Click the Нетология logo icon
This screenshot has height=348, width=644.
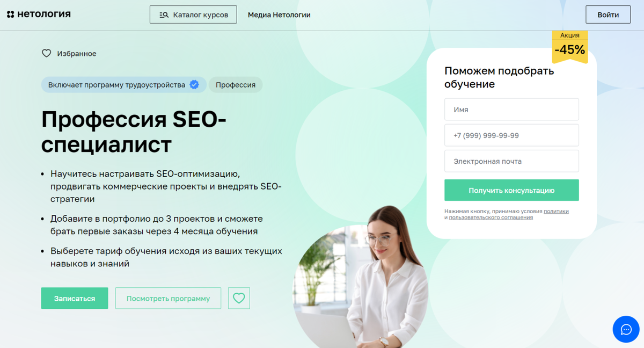coord(10,15)
